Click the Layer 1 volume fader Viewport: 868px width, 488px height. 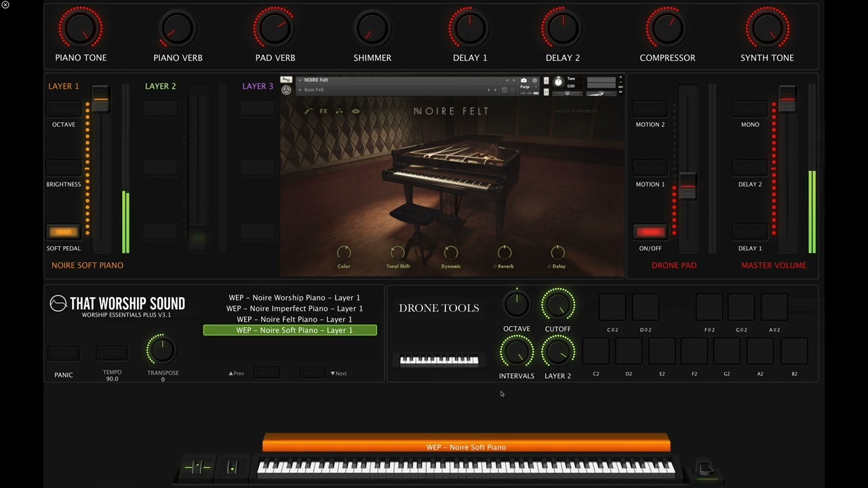tap(100, 101)
